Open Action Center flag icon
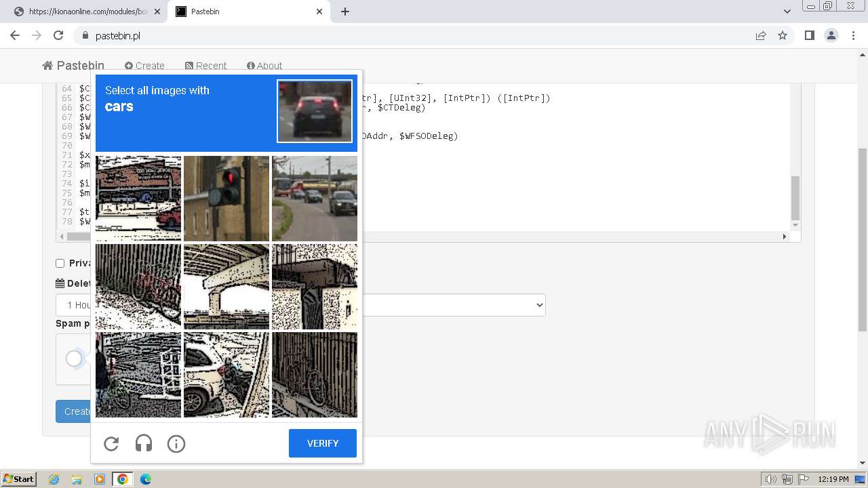The image size is (868, 488). [x=804, y=479]
